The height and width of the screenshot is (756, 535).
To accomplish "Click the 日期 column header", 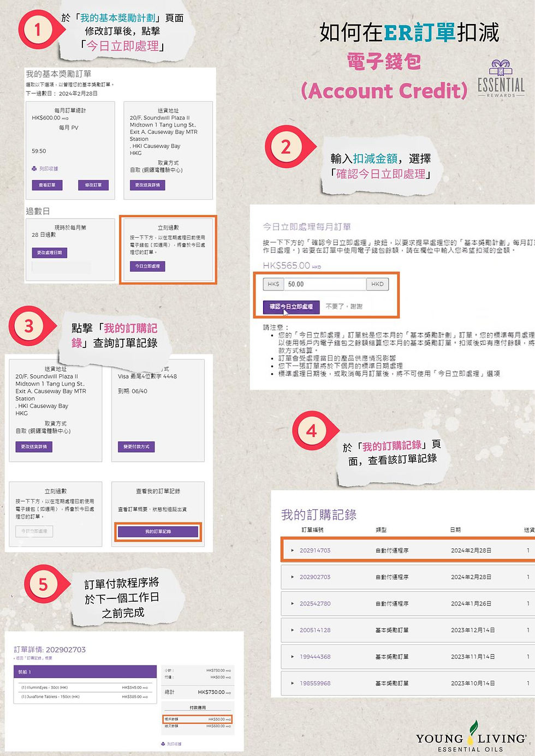I will tap(455, 530).
